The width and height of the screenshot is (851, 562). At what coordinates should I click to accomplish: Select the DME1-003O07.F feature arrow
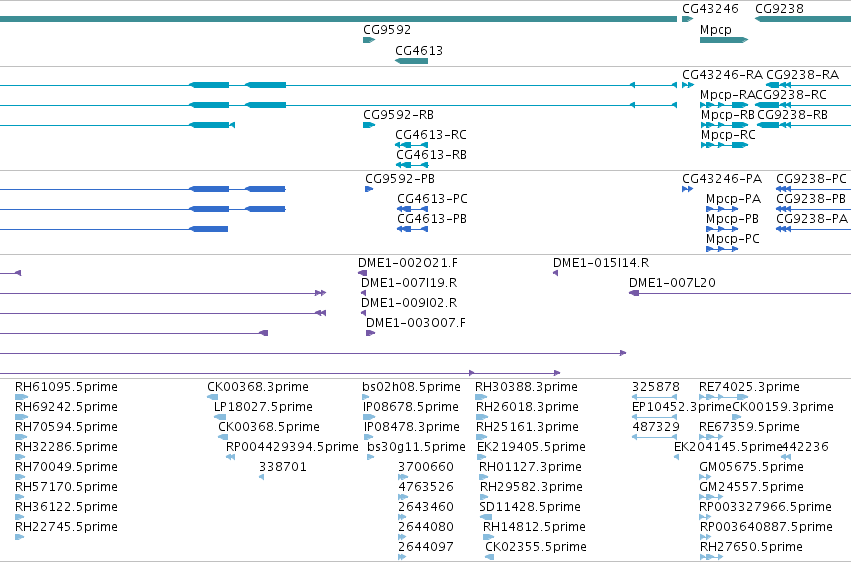point(371,333)
